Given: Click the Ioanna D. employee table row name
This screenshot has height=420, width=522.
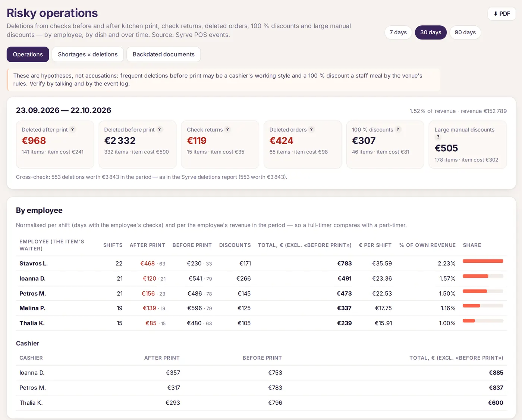Looking at the screenshot, I should (32, 278).
